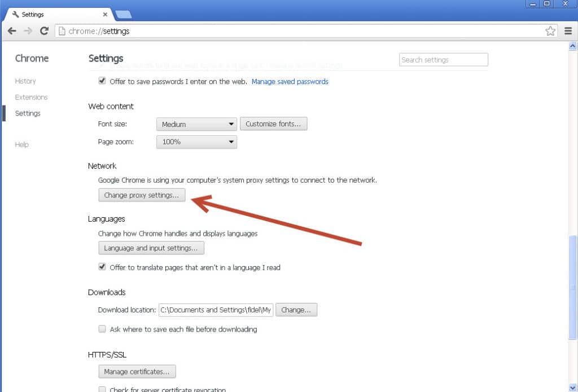
Task: Go back to the previous page
Action: (12, 31)
